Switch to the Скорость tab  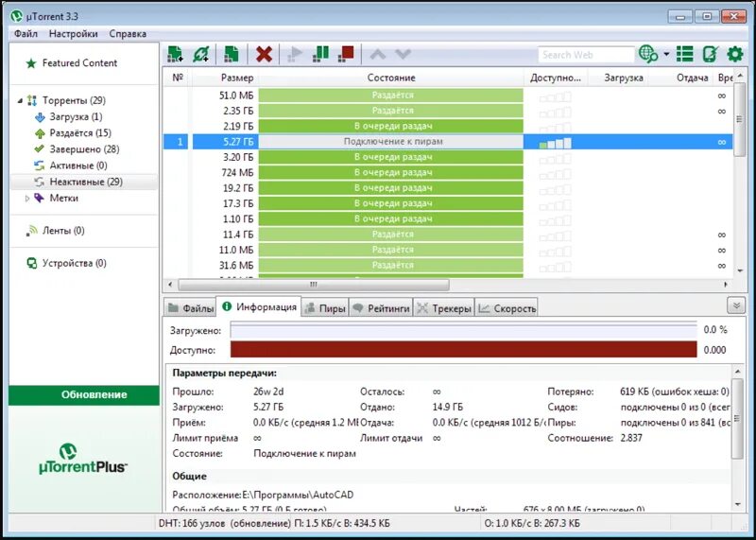coord(507,308)
